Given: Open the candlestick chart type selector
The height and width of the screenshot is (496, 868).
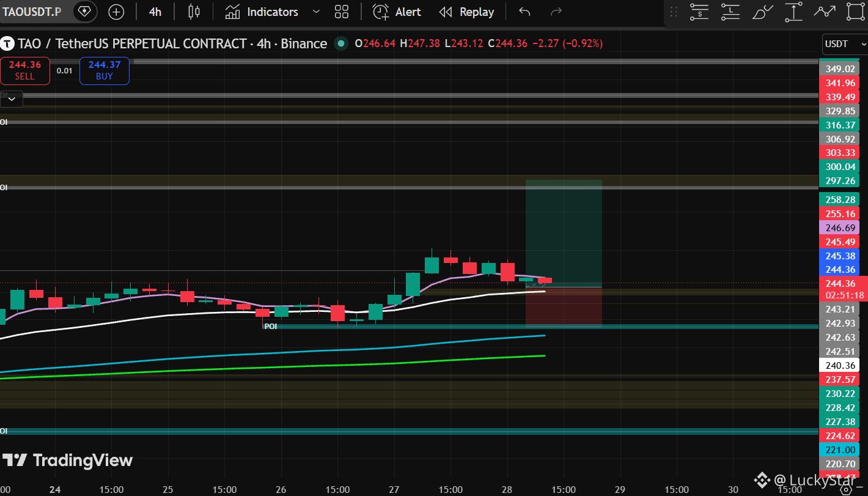Looking at the screenshot, I should (x=194, y=12).
